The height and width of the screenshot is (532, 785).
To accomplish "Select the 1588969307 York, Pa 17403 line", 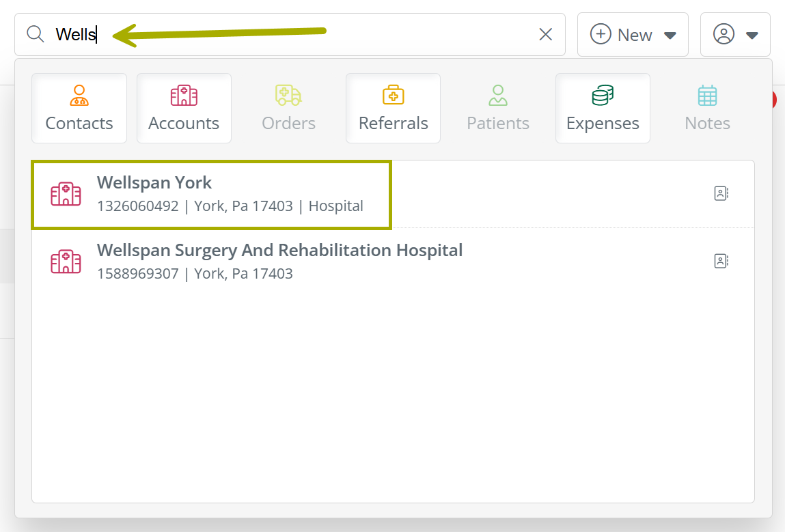I will [195, 274].
